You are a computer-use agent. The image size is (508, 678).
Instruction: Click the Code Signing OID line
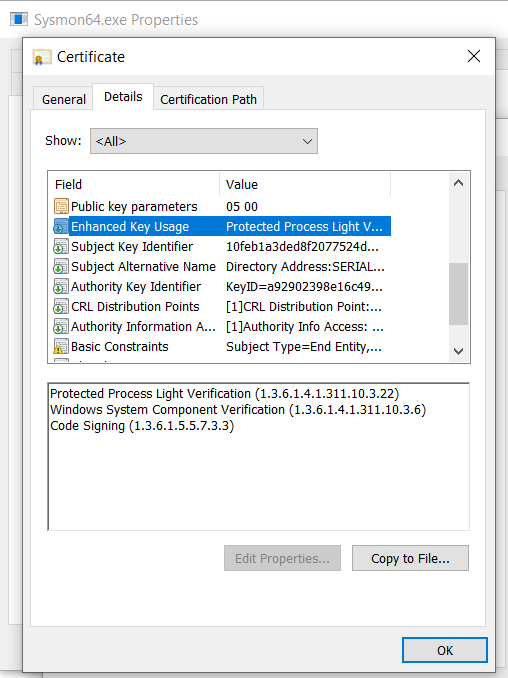tap(142, 425)
